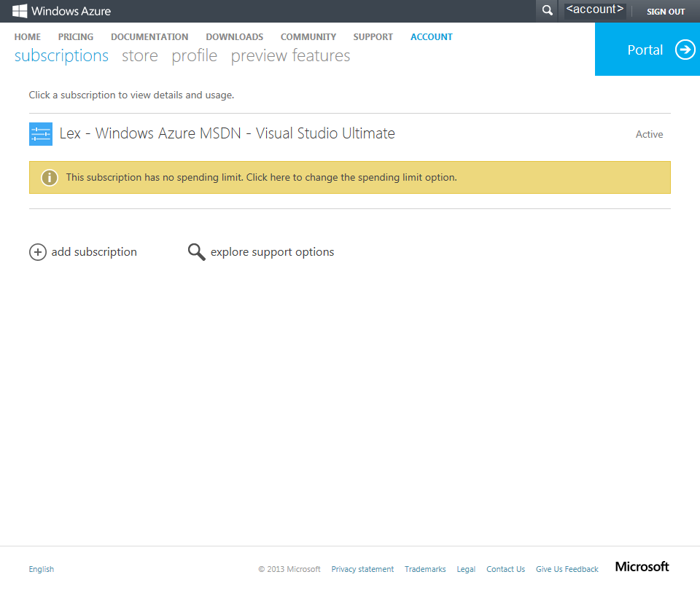This screenshot has width=700, height=596.
Task: Open the English language selector
Action: pyautogui.click(x=41, y=569)
